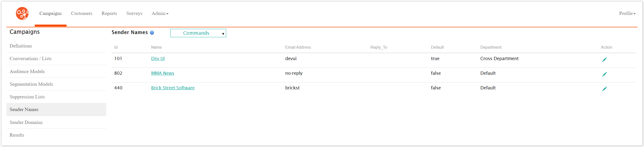Viewport: 644px width, 147px height.
Task: Open the Profile dropdown
Action: pos(627,13)
